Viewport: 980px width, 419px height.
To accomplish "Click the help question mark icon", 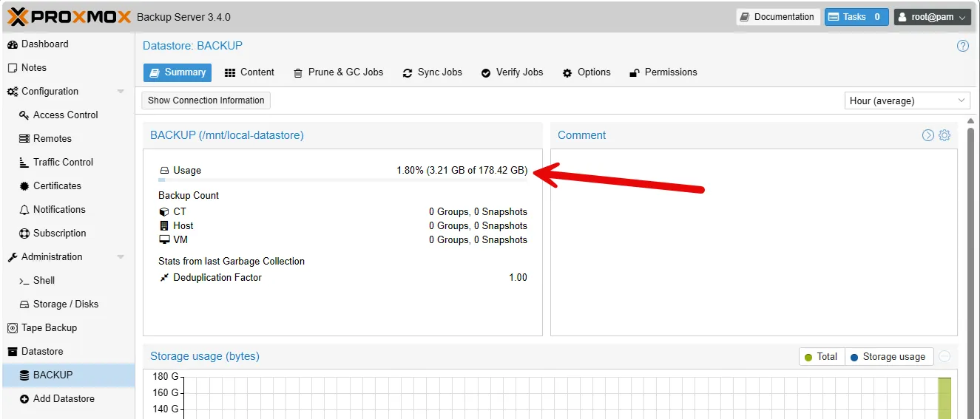I will click(962, 46).
